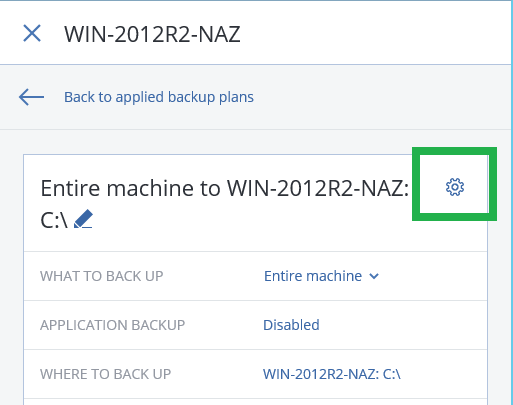This screenshot has width=513, height=405.
Task: Open the Entire machine dropdown
Action: (321, 276)
